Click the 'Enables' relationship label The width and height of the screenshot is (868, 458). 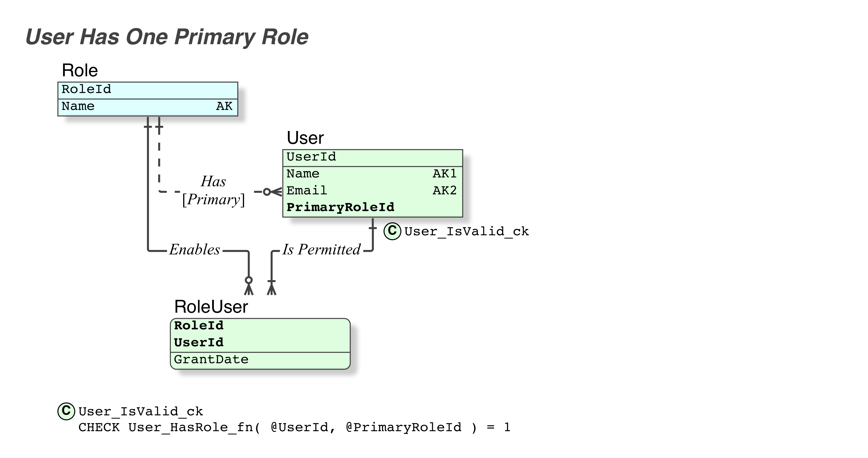195,250
